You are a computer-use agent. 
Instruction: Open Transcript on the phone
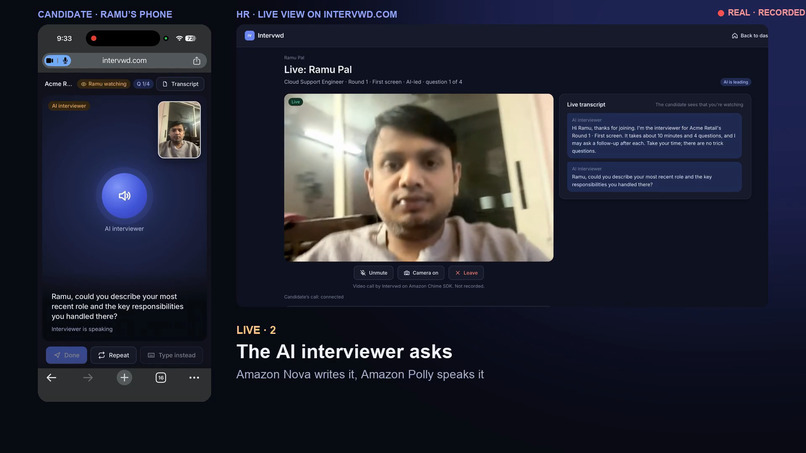tap(180, 84)
